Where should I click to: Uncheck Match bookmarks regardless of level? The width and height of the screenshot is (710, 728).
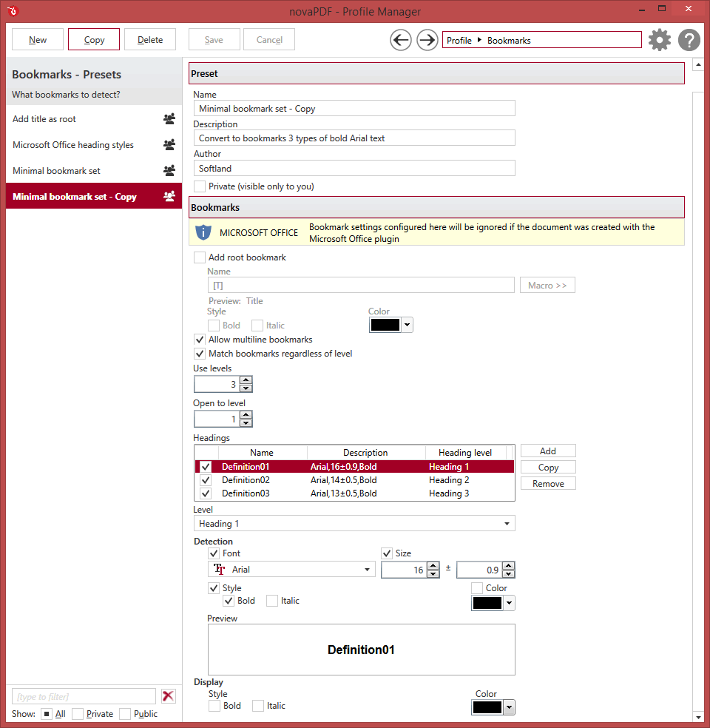pyautogui.click(x=200, y=354)
